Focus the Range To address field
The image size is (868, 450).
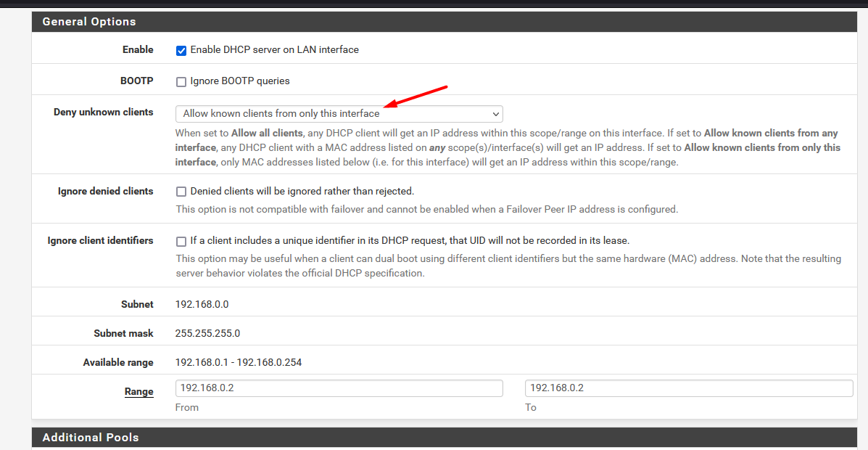click(688, 388)
